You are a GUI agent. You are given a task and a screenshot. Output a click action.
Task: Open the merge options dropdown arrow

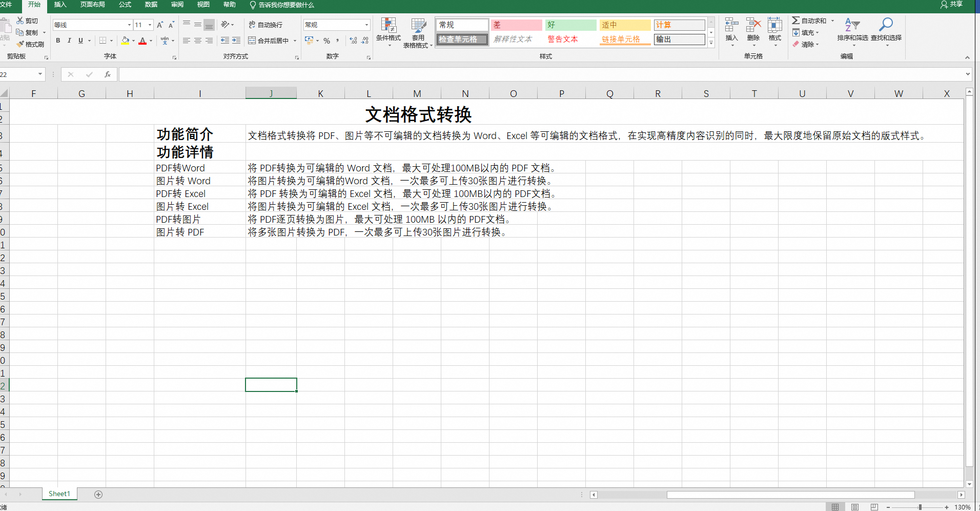(295, 41)
